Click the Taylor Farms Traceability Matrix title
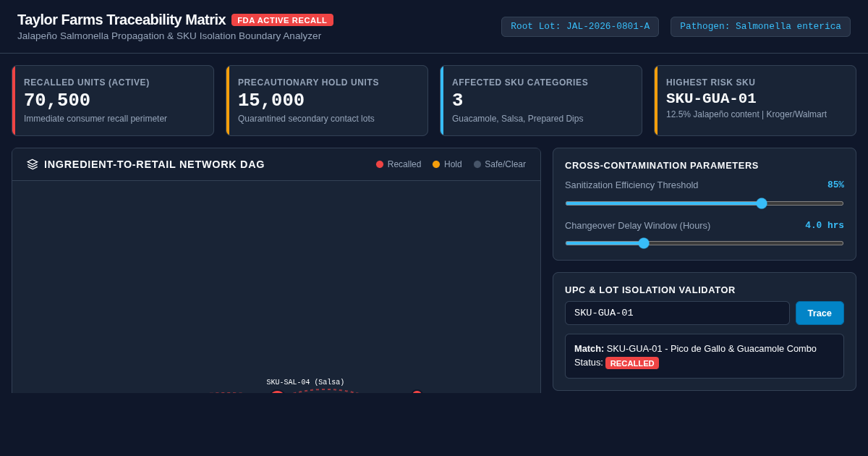The height and width of the screenshot is (456, 868). point(122,20)
